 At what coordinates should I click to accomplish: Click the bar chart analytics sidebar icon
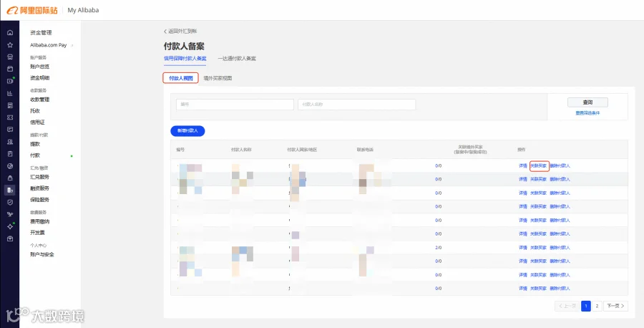(10, 93)
